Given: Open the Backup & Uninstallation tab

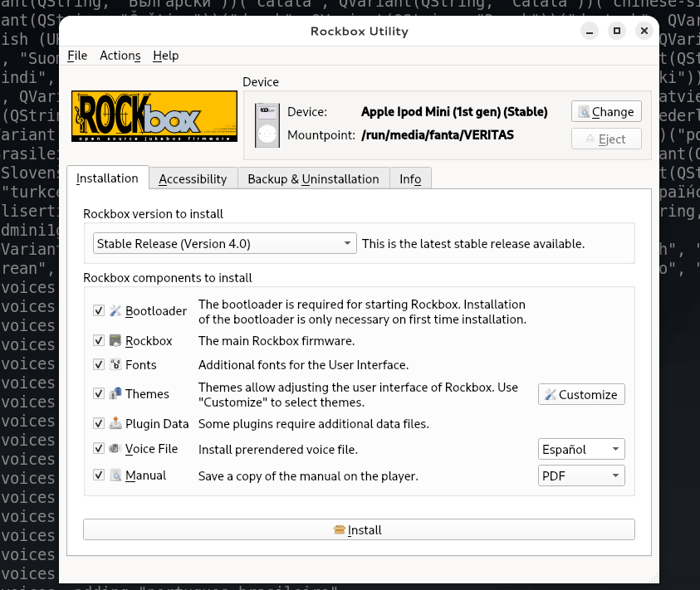Looking at the screenshot, I should [313, 178].
